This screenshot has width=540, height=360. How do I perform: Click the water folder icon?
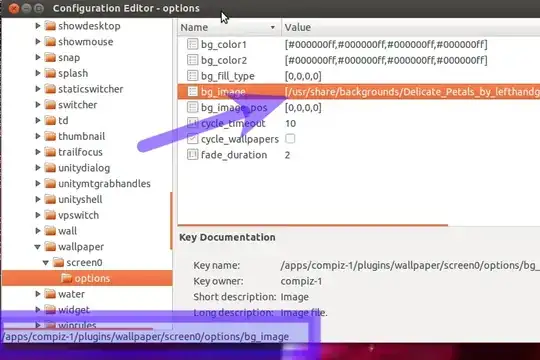[50, 294]
